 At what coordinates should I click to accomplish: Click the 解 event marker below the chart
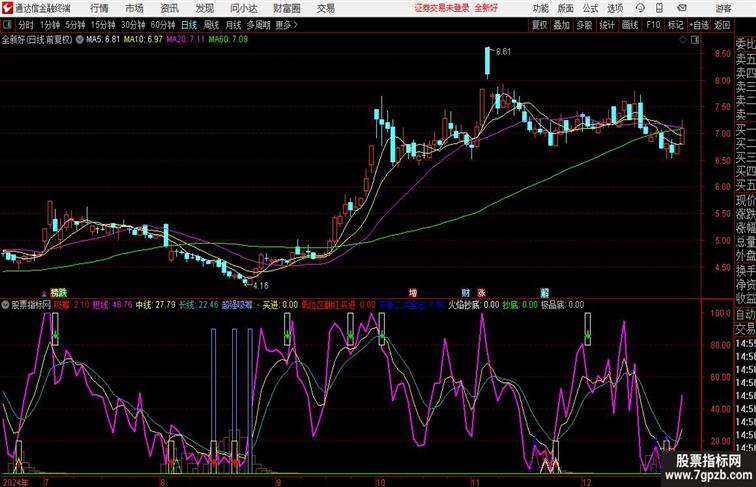[544, 292]
